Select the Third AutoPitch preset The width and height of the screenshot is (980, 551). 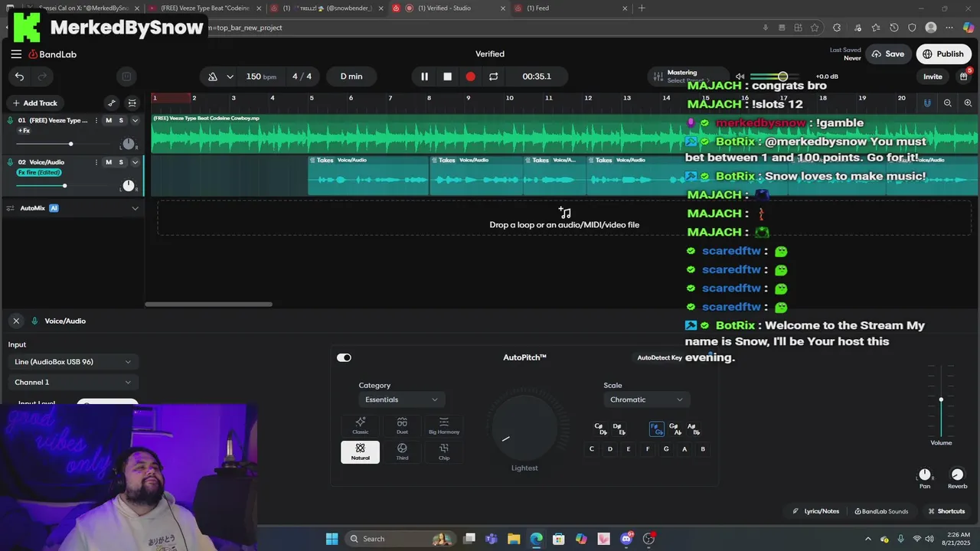point(402,452)
